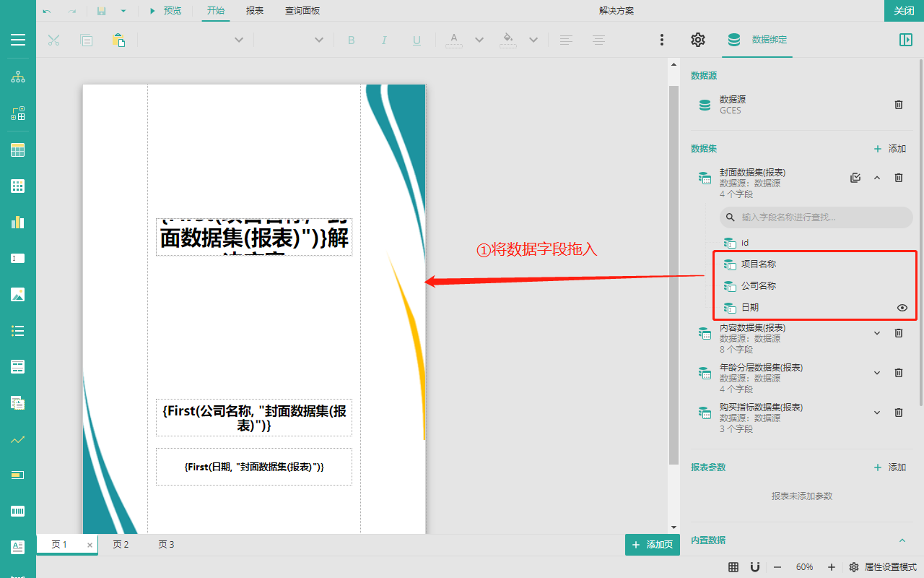Image resolution: width=924 pixels, height=578 pixels.
Task: Click the 添加页 button
Action: [x=653, y=545]
